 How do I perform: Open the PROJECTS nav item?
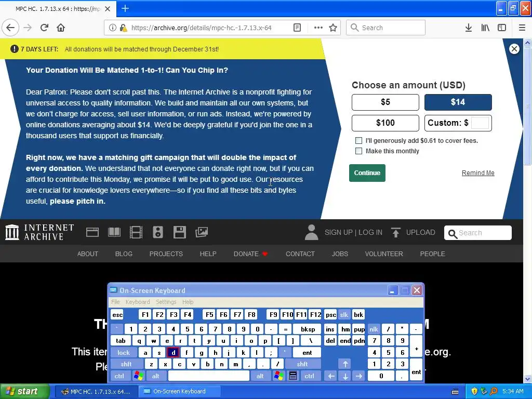click(166, 254)
